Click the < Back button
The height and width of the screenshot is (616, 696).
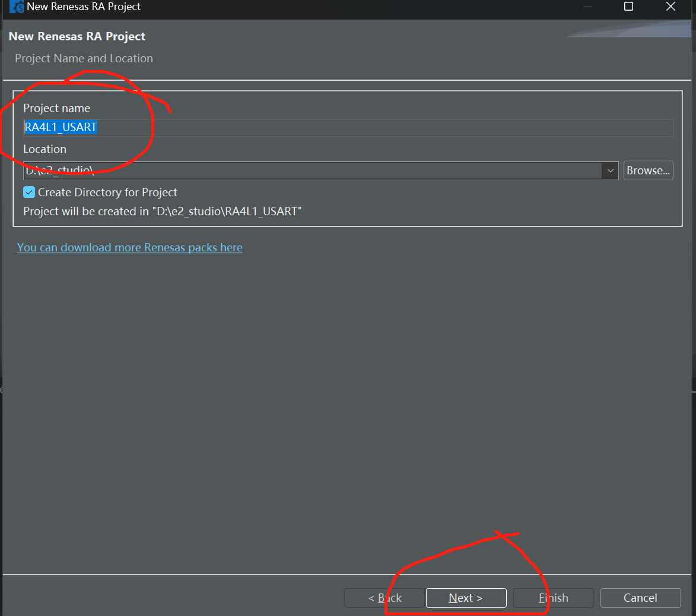(384, 598)
